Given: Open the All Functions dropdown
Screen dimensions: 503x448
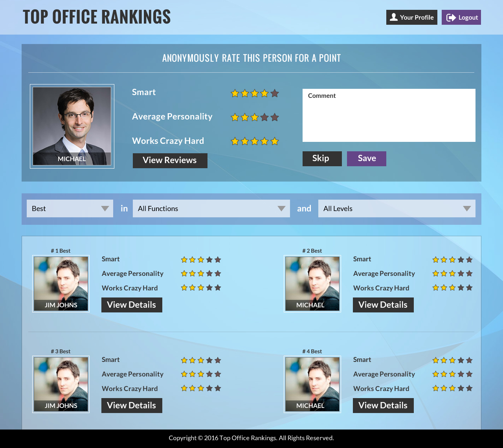Looking at the screenshot, I should (x=211, y=208).
